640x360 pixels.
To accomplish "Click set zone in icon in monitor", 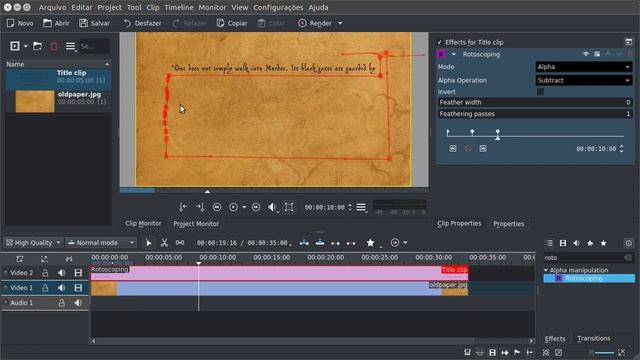I will [x=183, y=207].
